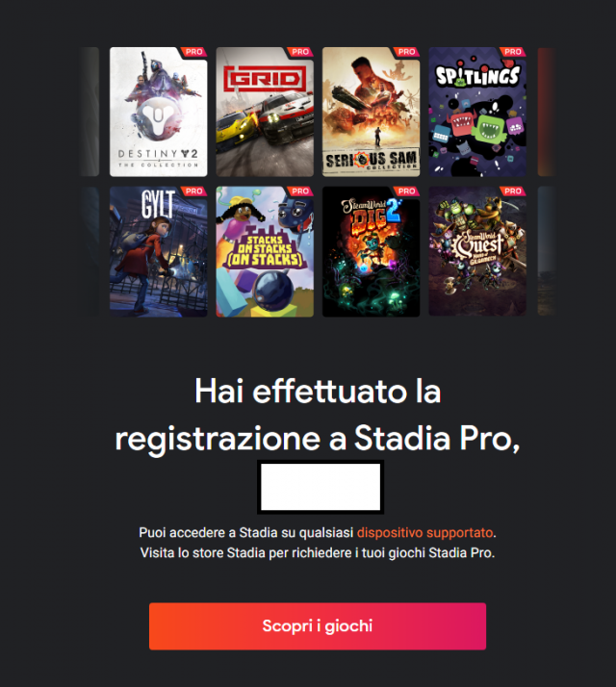Click the PRO badge on GRID cover
616x687 pixels.
[300, 52]
